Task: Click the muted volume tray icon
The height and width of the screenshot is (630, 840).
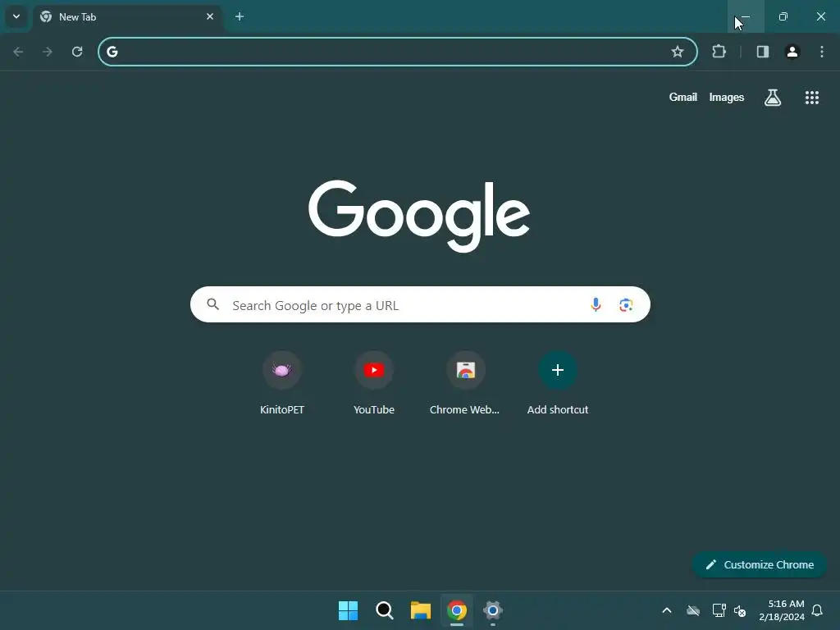Action: [x=740, y=610]
